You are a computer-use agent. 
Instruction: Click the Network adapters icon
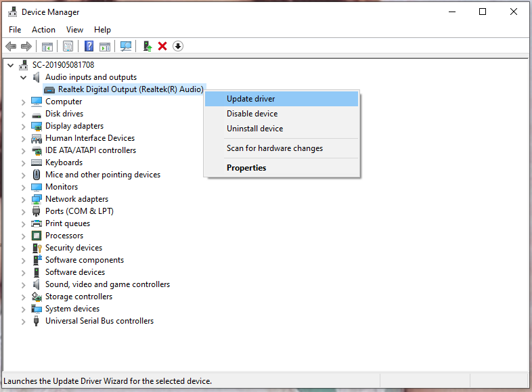click(37, 199)
